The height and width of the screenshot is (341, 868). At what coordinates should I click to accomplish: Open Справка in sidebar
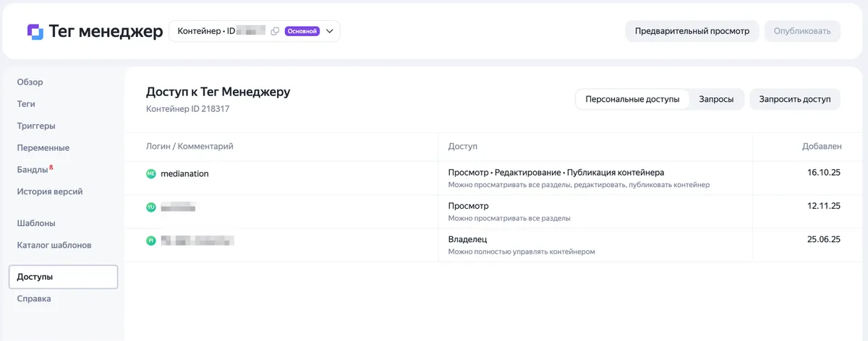pos(34,298)
